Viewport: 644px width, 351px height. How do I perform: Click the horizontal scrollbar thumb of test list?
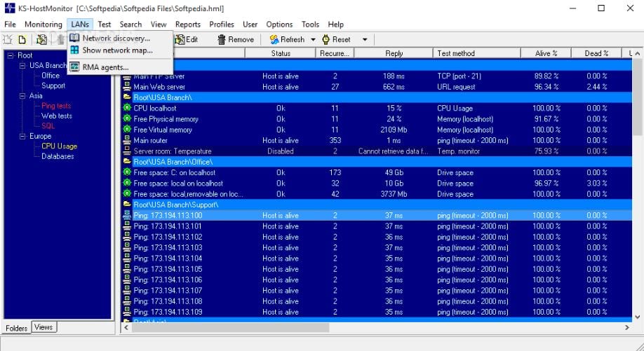(x=231, y=327)
